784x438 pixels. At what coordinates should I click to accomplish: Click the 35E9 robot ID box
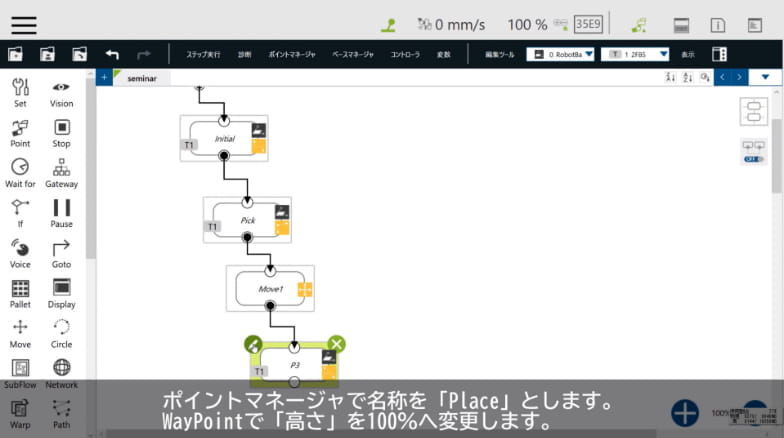pyautogui.click(x=588, y=24)
